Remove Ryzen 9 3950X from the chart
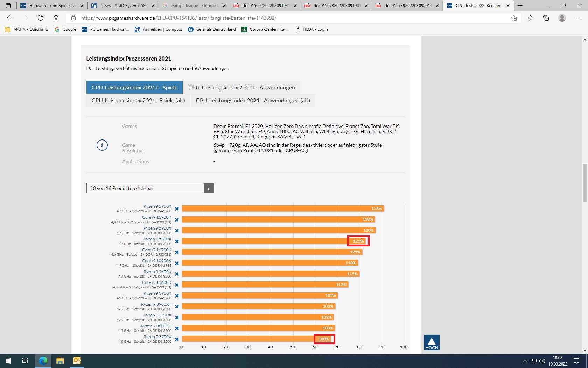Screen dimensions: 588x368 coord(177,296)
